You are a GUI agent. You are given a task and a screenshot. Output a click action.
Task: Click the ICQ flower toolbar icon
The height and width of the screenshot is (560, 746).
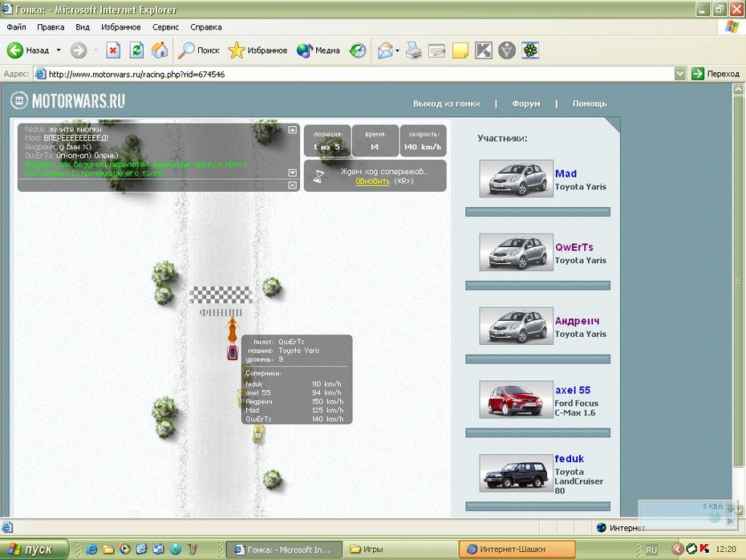pyautogui.click(x=530, y=50)
